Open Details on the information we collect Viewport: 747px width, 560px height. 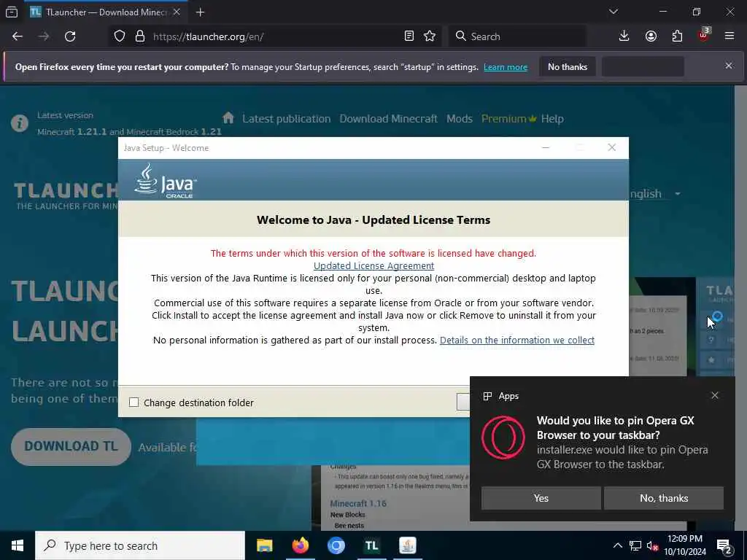click(517, 340)
